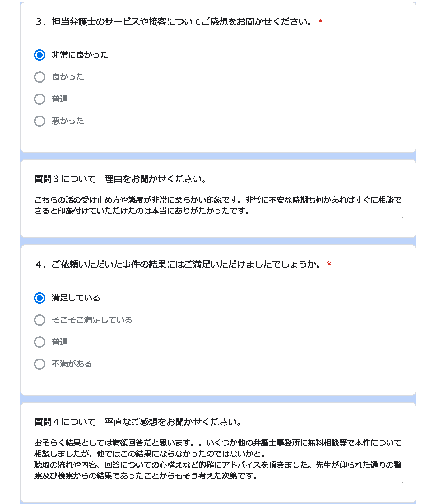Select the 非常に良かった radio button
The height and width of the screenshot is (504, 437).
pyautogui.click(x=40, y=55)
